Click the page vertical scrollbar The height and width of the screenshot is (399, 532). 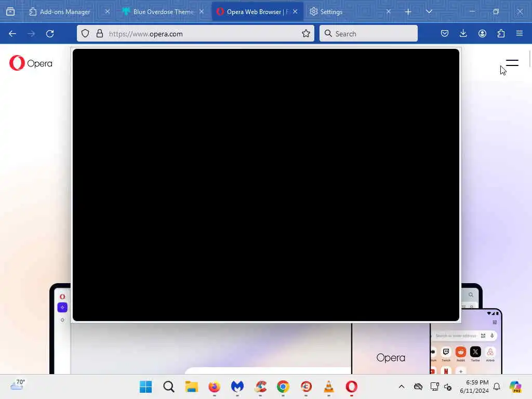(x=529, y=58)
